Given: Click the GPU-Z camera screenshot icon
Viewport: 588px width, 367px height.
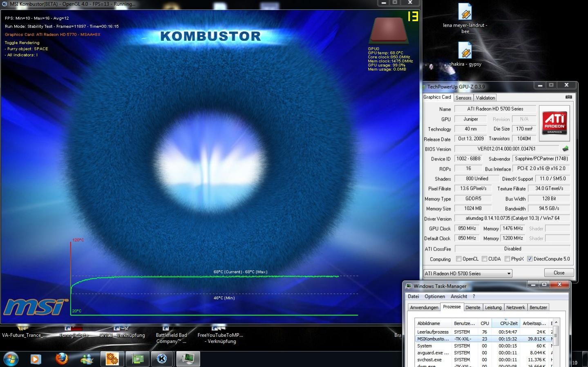Looking at the screenshot, I should [x=568, y=97].
